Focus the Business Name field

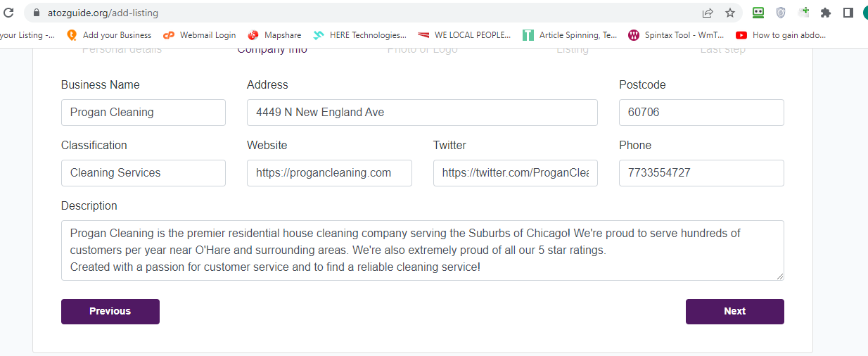[143, 113]
